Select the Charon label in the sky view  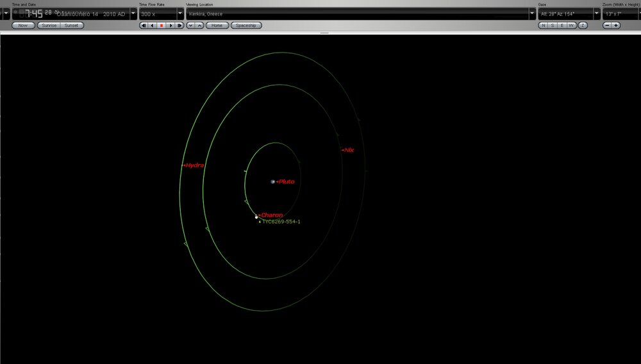point(272,215)
